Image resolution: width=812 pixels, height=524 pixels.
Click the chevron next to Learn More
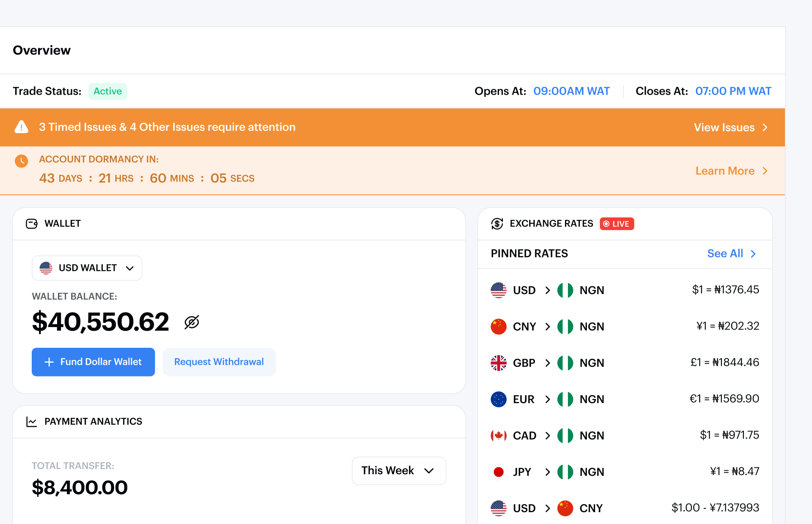(765, 171)
